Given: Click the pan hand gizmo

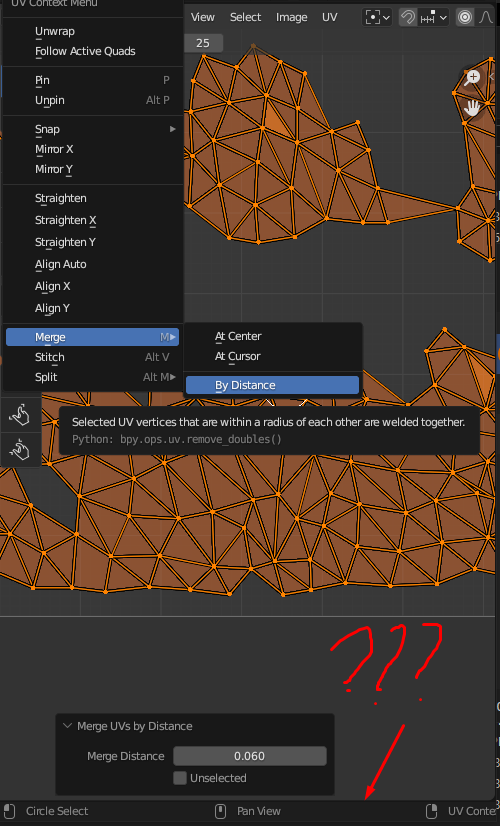Looking at the screenshot, I should [x=472, y=109].
